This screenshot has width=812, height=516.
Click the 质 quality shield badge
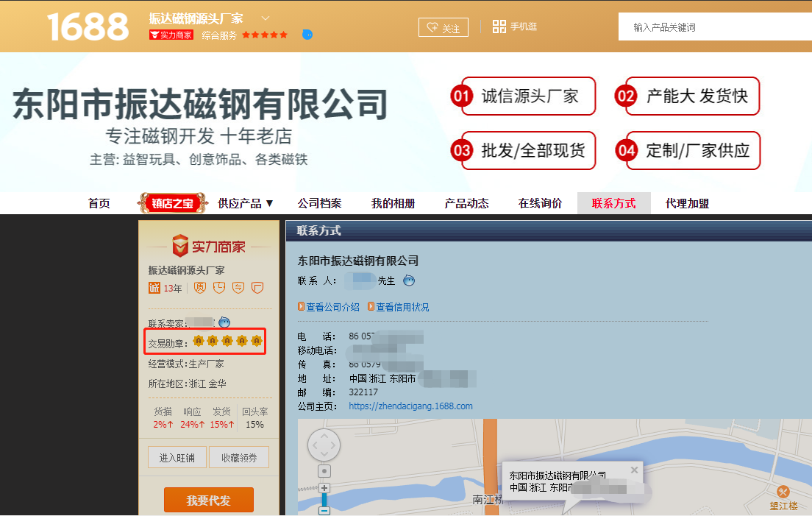point(200,288)
